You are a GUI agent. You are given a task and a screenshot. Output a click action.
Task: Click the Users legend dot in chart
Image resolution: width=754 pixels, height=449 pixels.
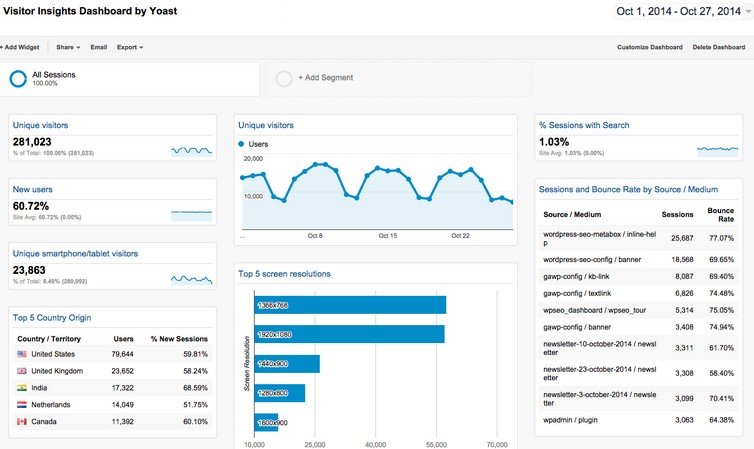242,144
